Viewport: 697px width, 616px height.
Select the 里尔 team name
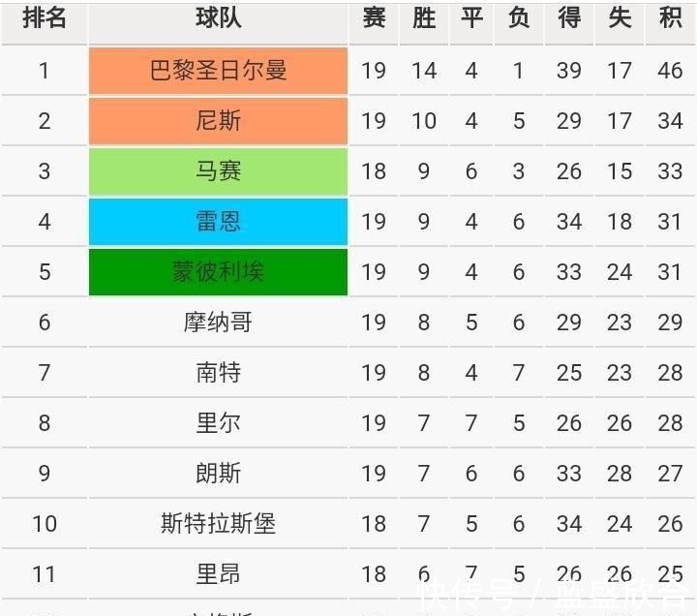pos(218,422)
